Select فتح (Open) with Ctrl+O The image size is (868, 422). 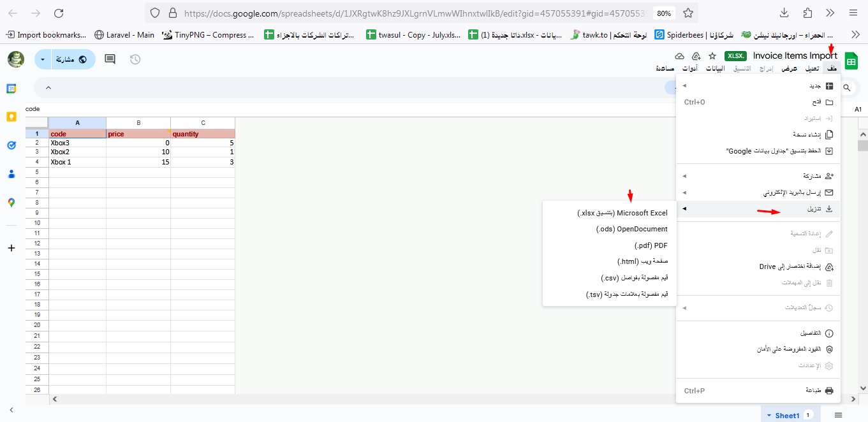pos(758,102)
